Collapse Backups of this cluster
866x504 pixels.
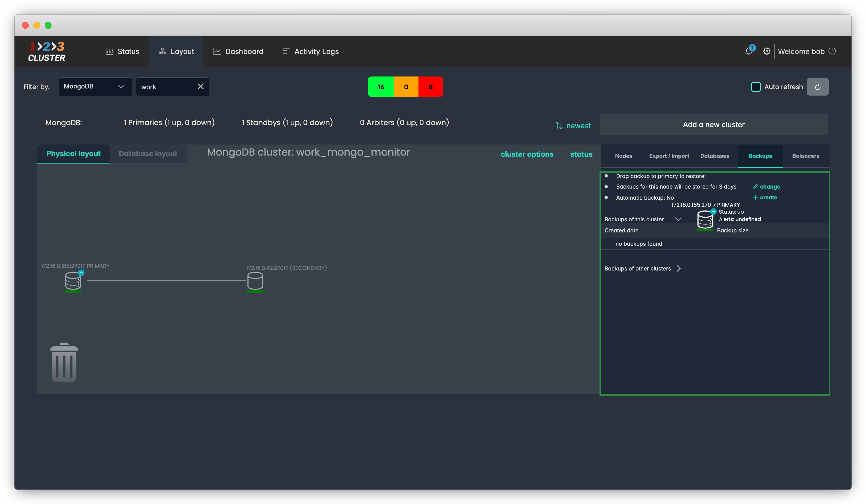click(x=678, y=219)
